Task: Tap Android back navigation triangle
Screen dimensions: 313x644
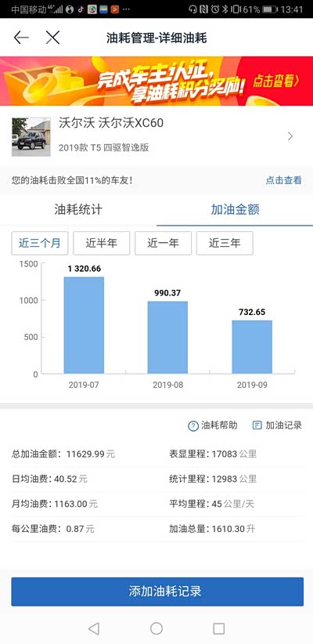Action: (x=94, y=628)
